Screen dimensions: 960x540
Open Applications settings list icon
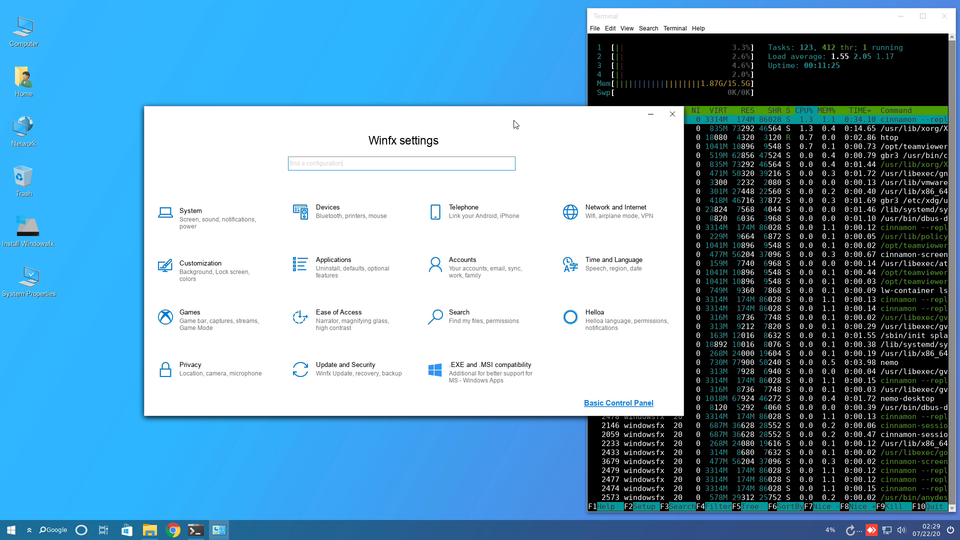click(x=300, y=264)
